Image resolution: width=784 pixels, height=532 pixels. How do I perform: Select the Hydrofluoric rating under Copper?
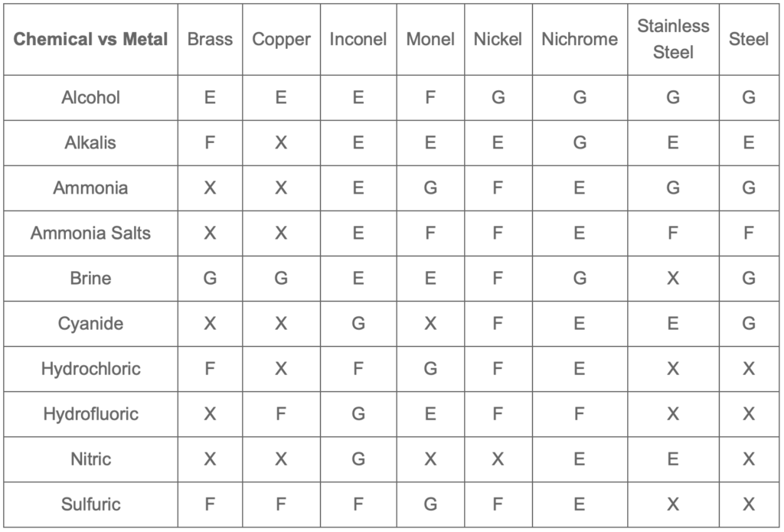coord(281,414)
